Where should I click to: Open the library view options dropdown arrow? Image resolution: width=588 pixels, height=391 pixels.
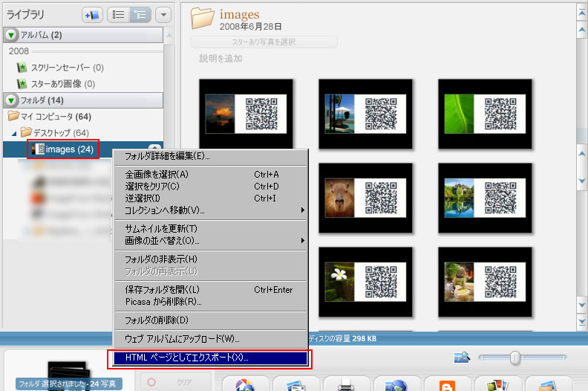(163, 15)
